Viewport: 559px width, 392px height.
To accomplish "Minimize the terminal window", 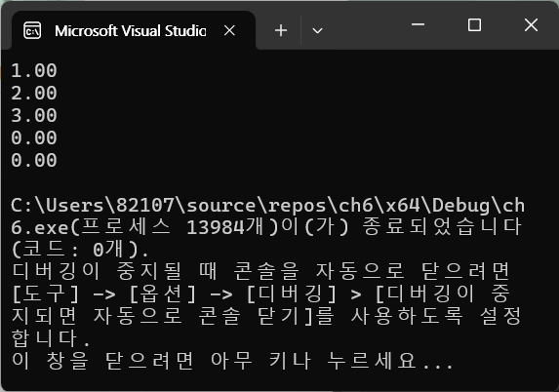I will (418, 24).
